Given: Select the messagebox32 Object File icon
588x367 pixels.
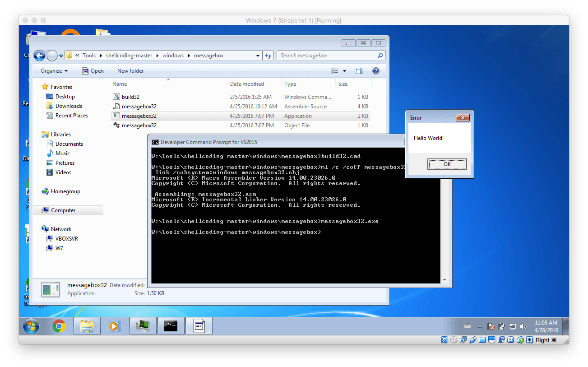Looking at the screenshot, I should pyautogui.click(x=116, y=125).
